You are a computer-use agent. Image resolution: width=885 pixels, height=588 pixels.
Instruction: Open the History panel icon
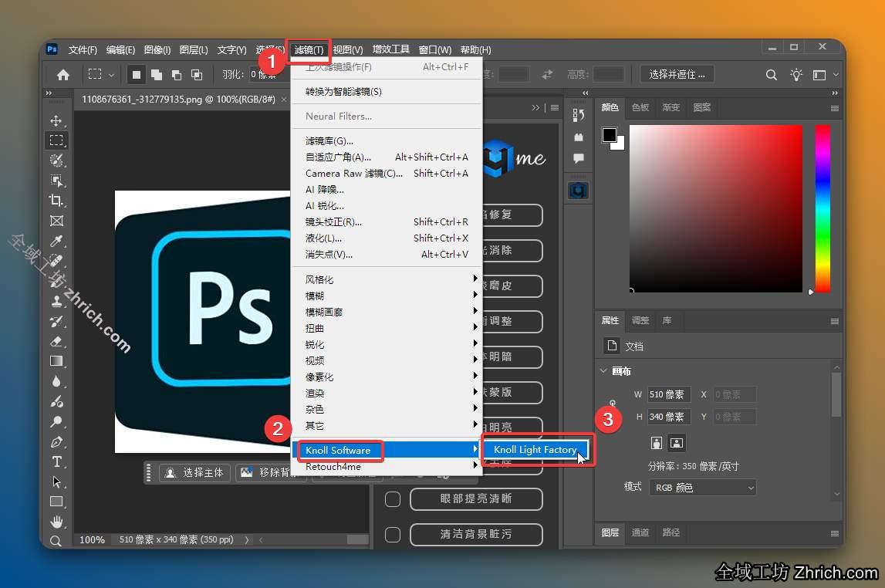579,115
